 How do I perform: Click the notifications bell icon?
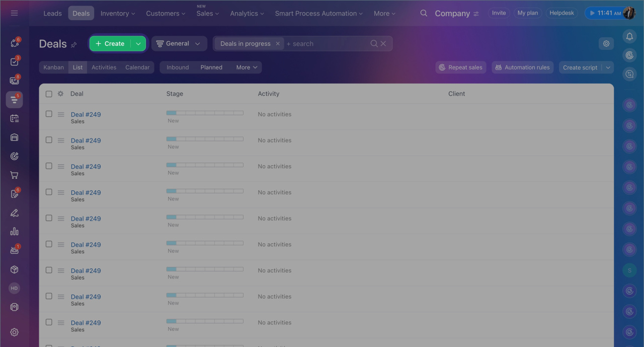pyautogui.click(x=629, y=36)
